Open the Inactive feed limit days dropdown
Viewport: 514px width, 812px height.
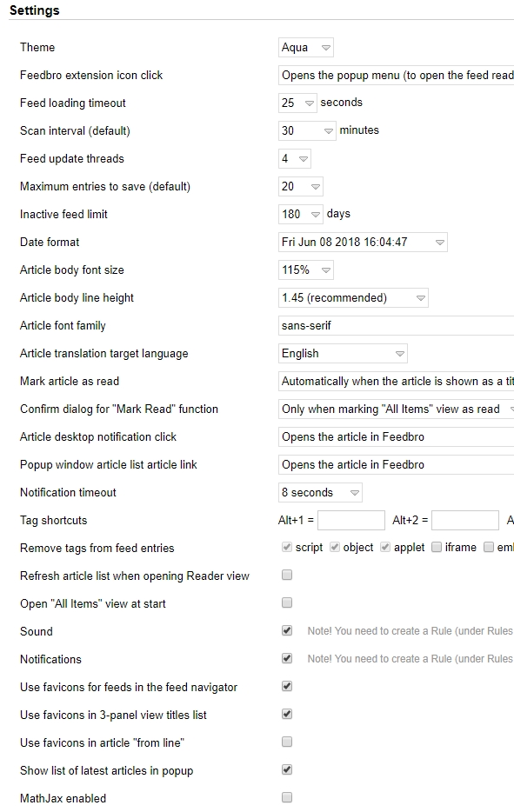[x=301, y=215]
